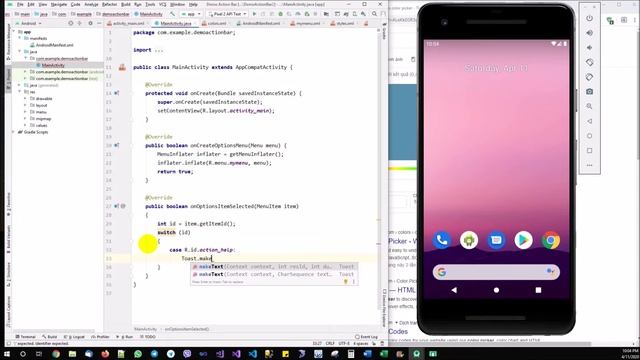The image size is (640, 360).
Task: Open the Build menu
Action: (x=126, y=4)
